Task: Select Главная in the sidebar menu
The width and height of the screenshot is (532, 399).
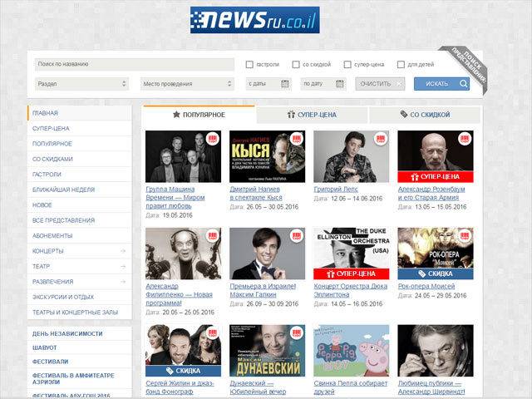Action: coord(80,113)
